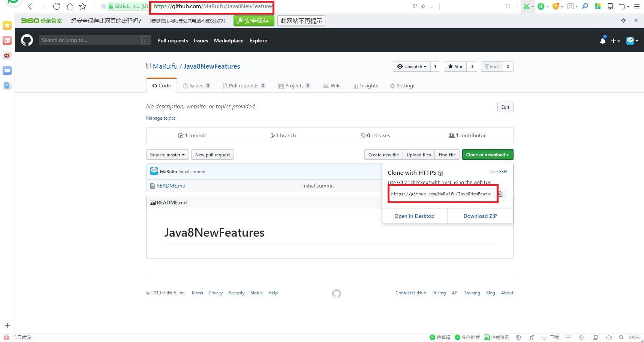Click Manage topics link

point(160,118)
